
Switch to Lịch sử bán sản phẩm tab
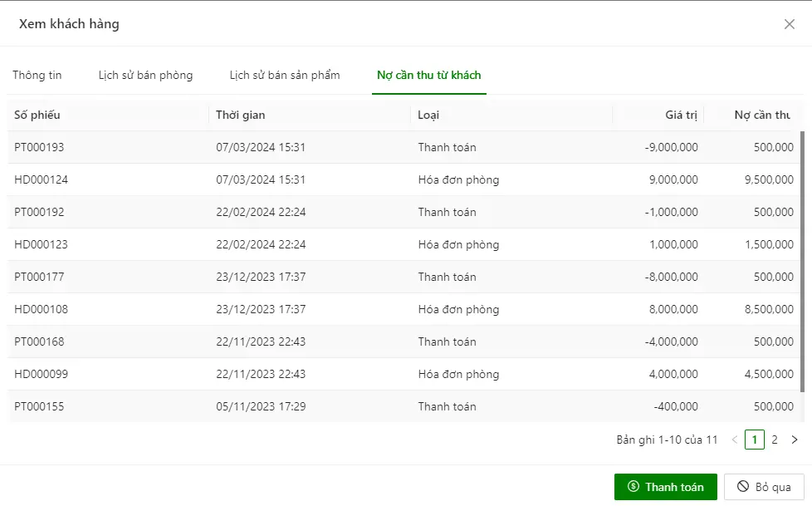point(285,75)
